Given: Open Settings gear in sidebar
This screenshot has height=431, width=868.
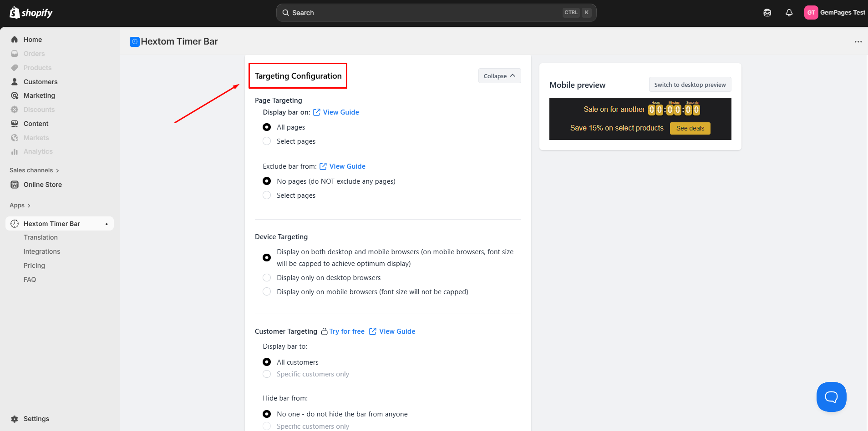Looking at the screenshot, I should pyautogui.click(x=15, y=419).
